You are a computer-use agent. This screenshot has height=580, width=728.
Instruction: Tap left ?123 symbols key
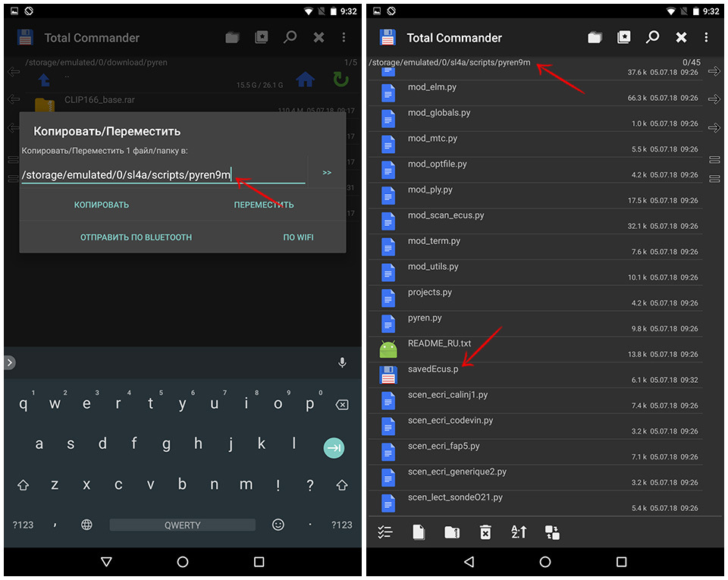point(23,525)
